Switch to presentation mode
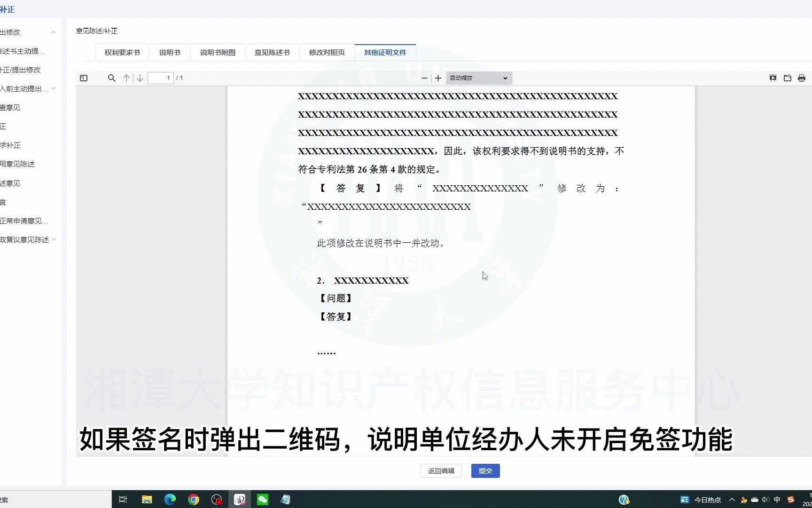 [773, 78]
